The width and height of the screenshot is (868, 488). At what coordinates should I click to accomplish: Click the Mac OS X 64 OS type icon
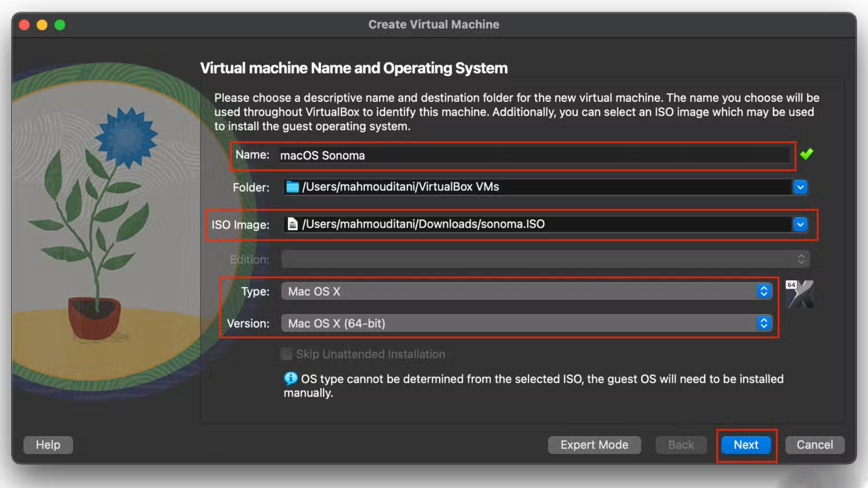800,294
